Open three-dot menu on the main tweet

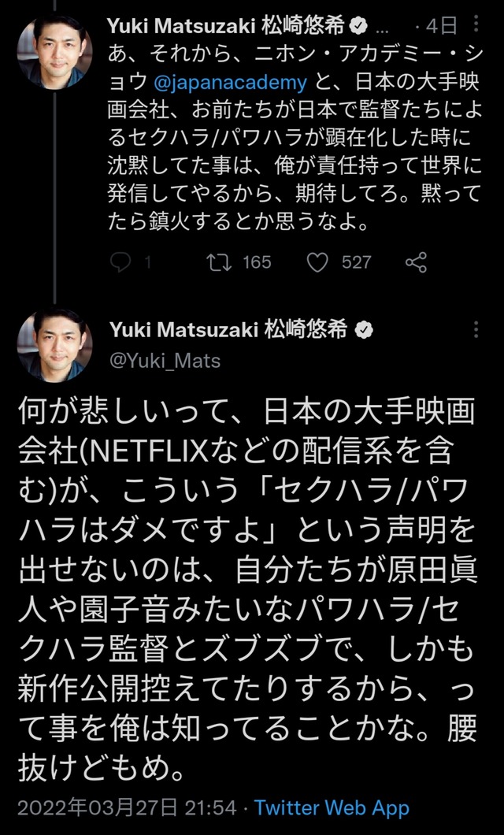(476, 329)
